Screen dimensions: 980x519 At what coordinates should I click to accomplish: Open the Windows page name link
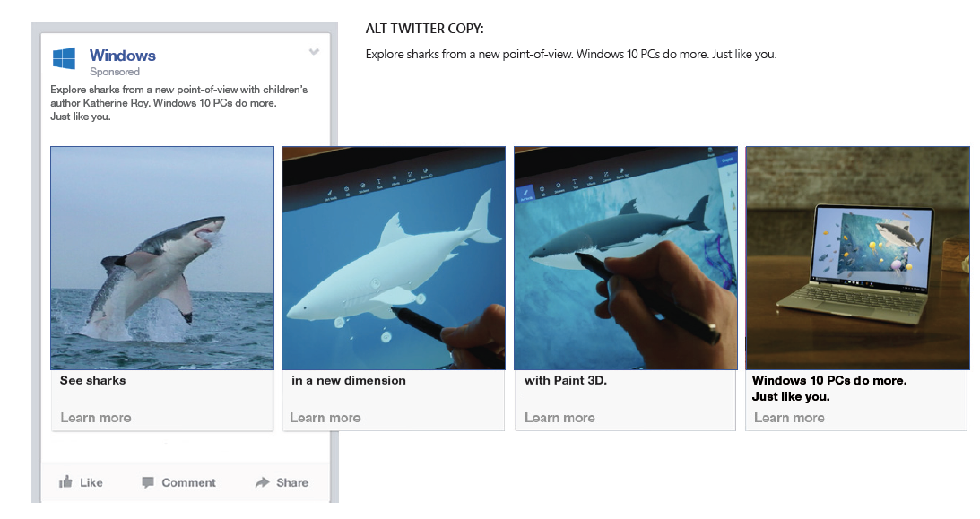[122, 56]
